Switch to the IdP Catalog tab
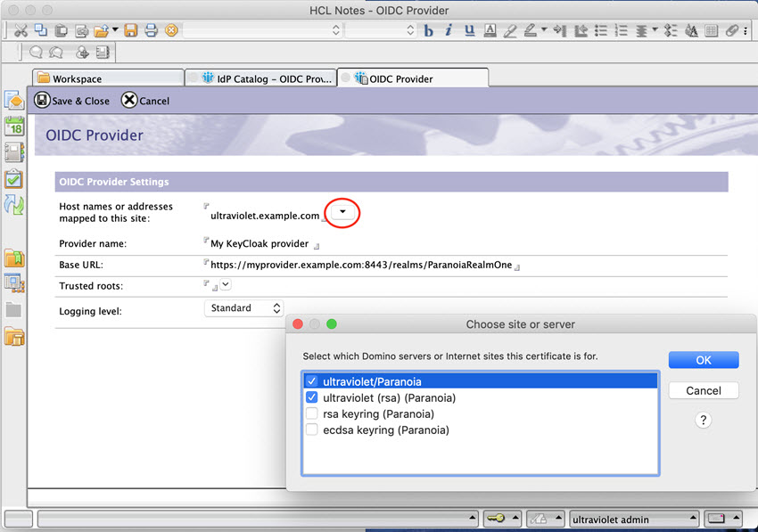Screen dimensions: 758x532 [x=261, y=78]
